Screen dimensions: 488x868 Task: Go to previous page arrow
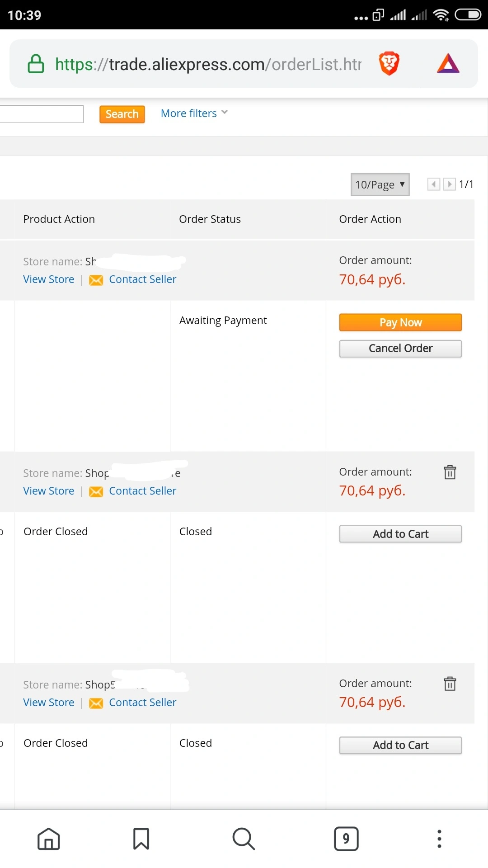434,184
